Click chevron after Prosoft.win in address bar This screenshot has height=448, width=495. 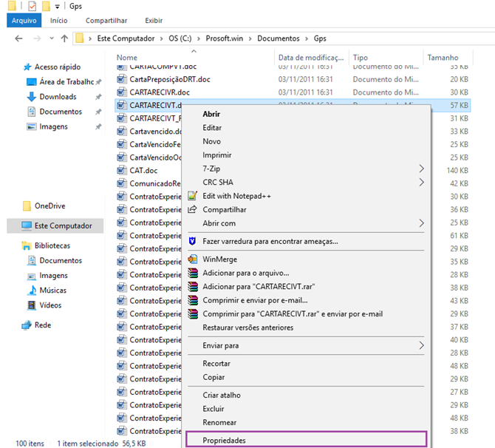pos(250,38)
